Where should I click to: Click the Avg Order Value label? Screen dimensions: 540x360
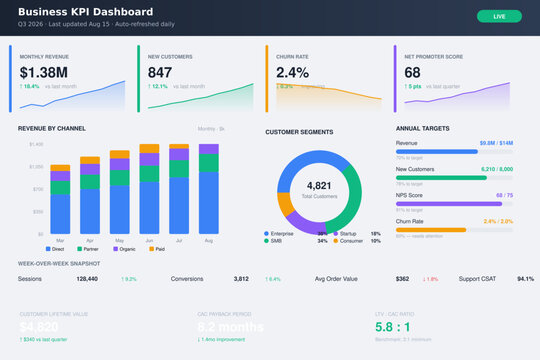[x=336, y=279]
